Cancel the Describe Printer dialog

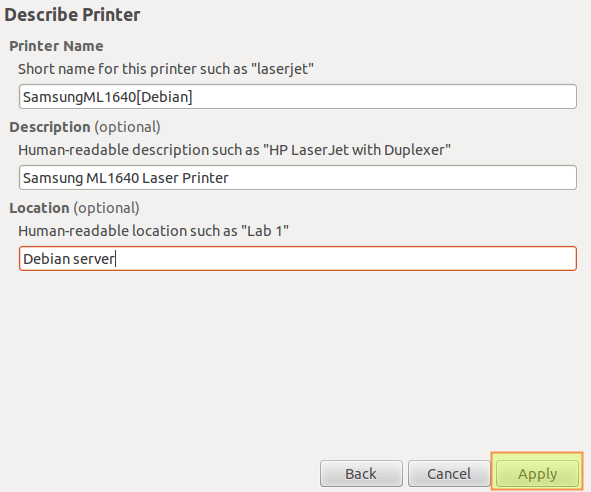pyautogui.click(x=449, y=474)
